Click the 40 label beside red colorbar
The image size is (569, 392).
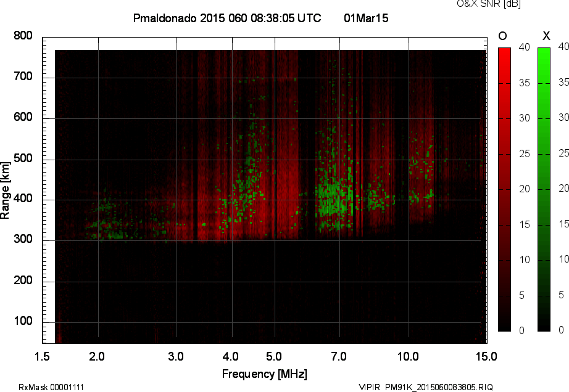(525, 47)
